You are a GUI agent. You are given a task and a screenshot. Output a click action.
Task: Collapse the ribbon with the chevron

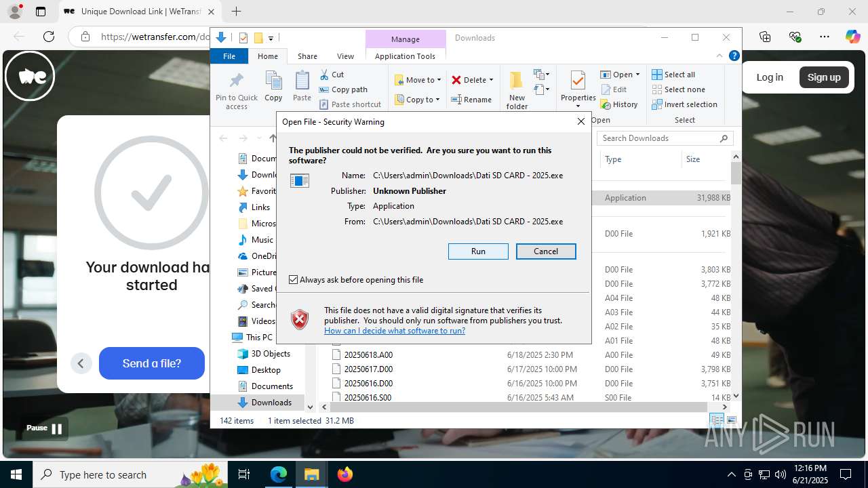[719, 56]
